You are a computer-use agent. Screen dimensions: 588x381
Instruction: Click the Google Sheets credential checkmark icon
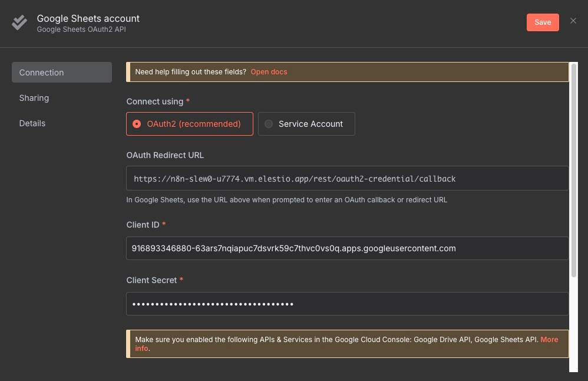point(19,22)
